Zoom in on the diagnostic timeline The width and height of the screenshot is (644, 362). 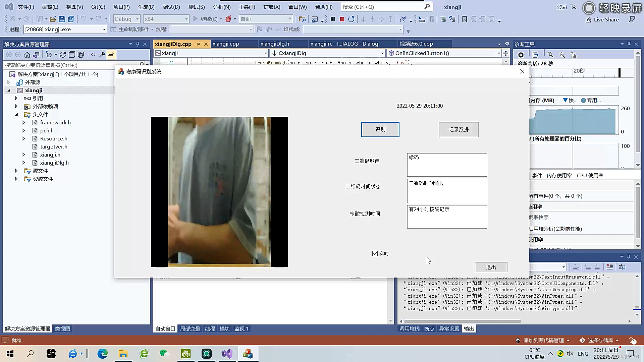point(550,55)
